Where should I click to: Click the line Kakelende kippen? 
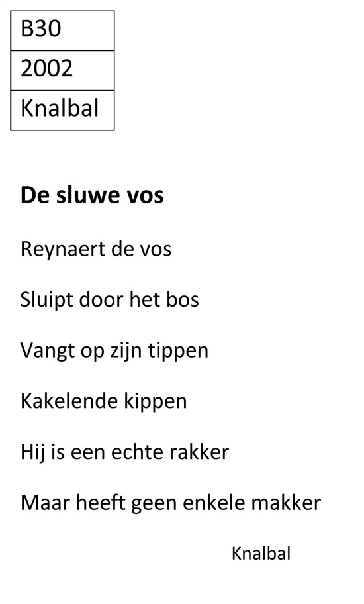(103, 402)
